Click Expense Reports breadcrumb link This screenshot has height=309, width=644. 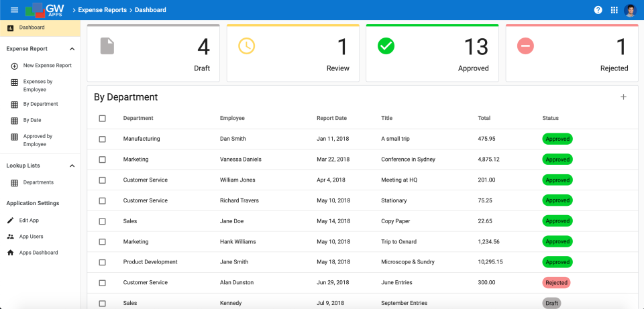click(x=102, y=10)
